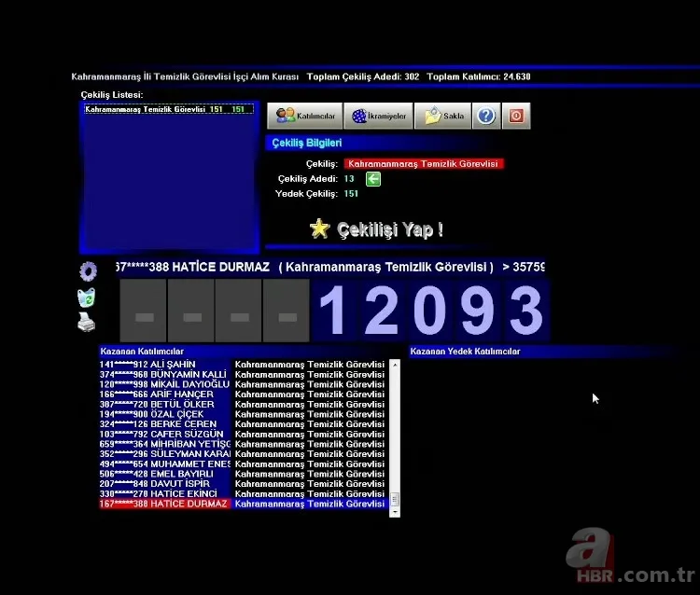Click the green arrow next to Çekiliş Adedi

pyautogui.click(x=373, y=179)
